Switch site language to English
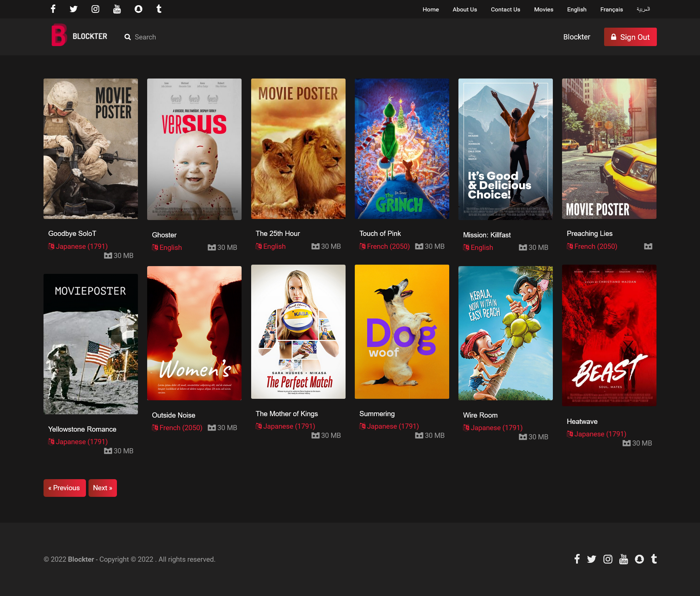This screenshot has height=596, width=700. pos(577,9)
